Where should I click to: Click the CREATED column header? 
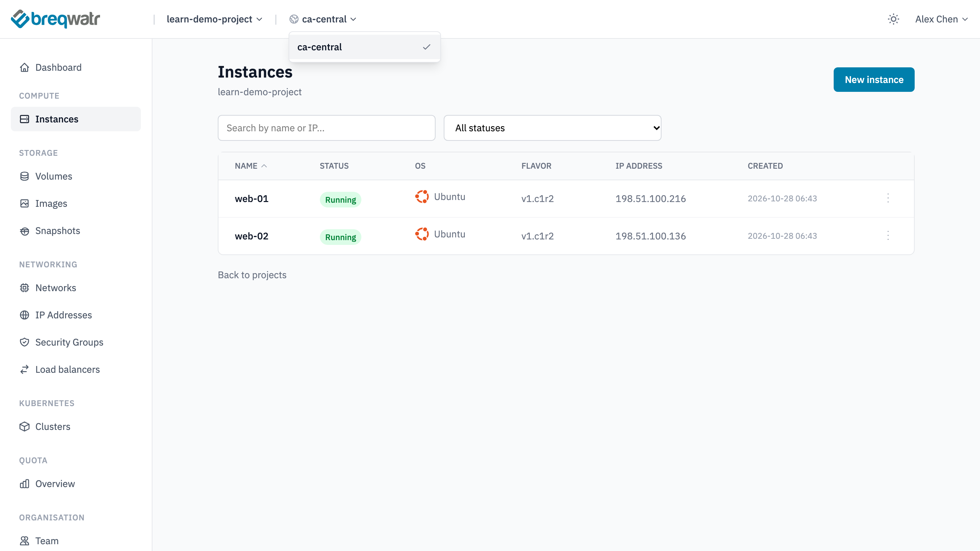(765, 166)
